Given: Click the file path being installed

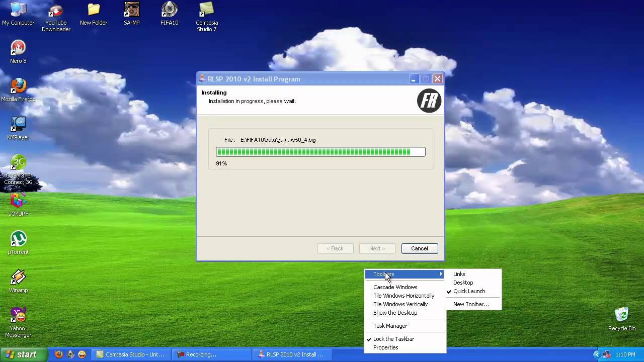Looking at the screenshot, I should click(x=278, y=140).
